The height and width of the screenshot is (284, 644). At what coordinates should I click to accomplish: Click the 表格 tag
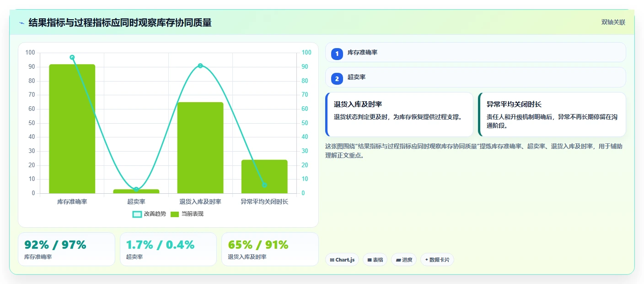coord(375,260)
